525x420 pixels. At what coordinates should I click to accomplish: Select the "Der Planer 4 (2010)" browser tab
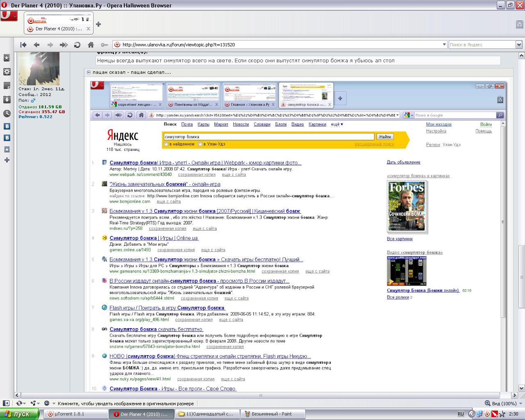(58, 29)
